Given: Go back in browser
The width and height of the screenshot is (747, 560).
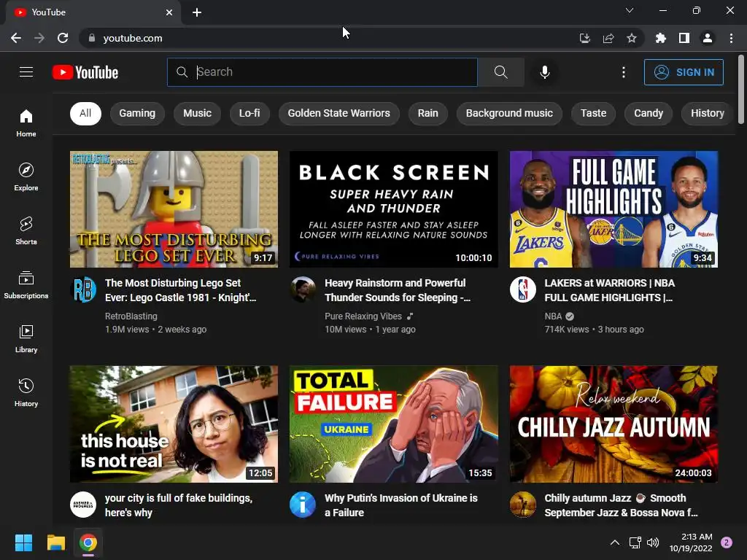Looking at the screenshot, I should tap(16, 38).
